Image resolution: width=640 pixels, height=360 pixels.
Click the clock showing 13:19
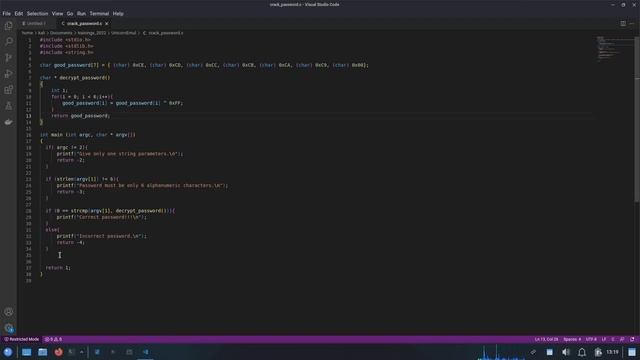click(612, 352)
